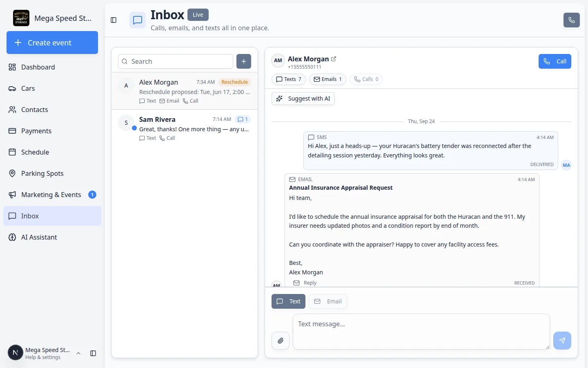Click the Mega Speed Storage logo
This screenshot has width=588, height=368.
pos(21,18)
